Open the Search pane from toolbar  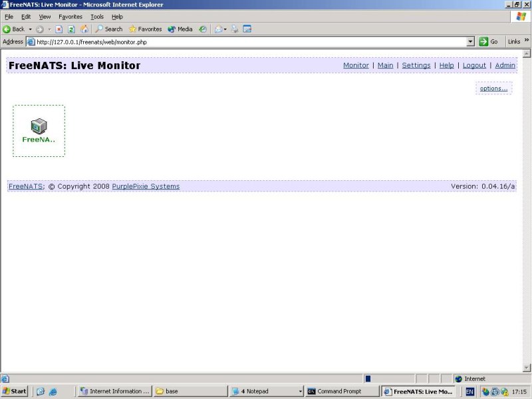(109, 29)
